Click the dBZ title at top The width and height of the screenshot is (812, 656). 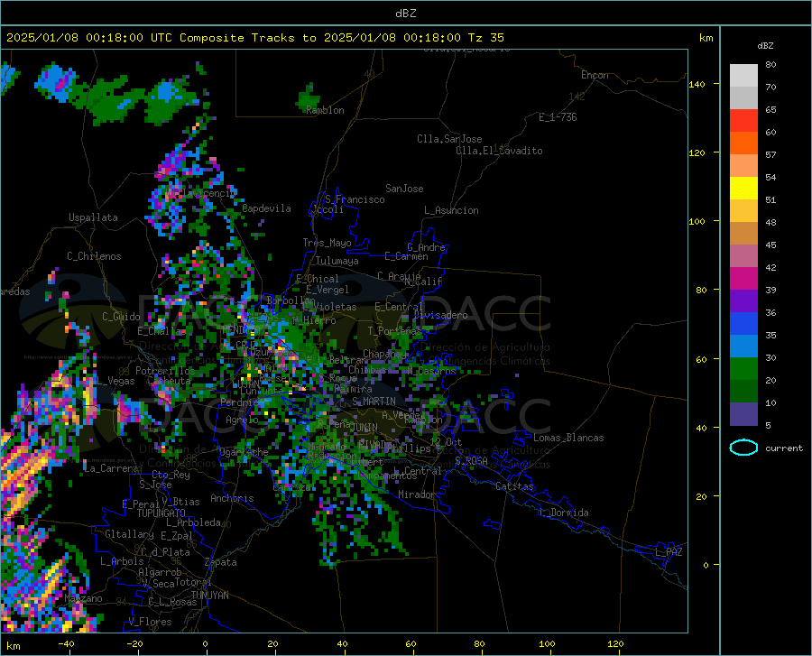pyautogui.click(x=405, y=14)
